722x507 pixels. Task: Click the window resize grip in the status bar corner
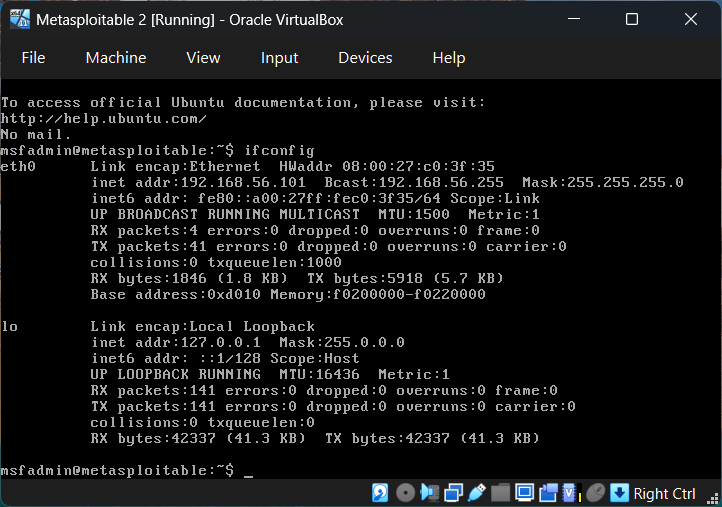tap(712, 499)
